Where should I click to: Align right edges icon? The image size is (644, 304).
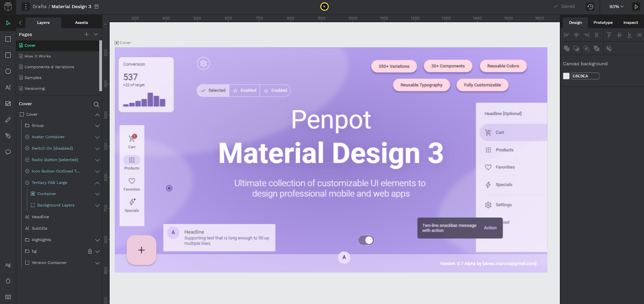586,35
